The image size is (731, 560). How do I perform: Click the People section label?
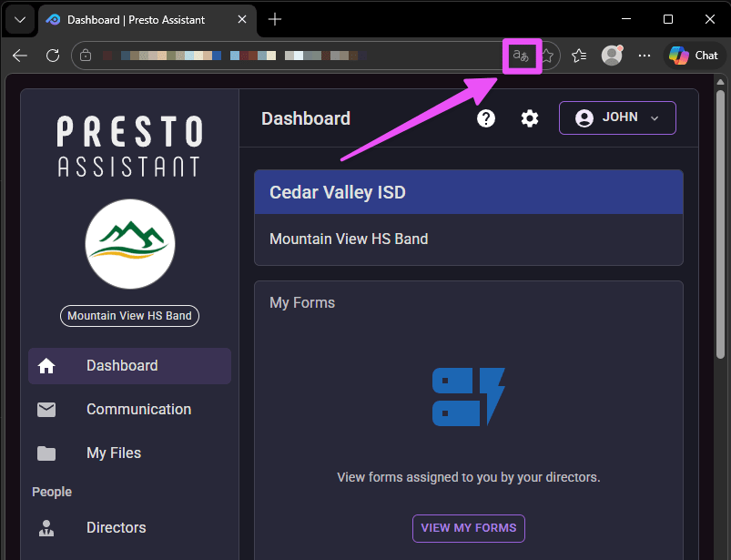point(52,492)
